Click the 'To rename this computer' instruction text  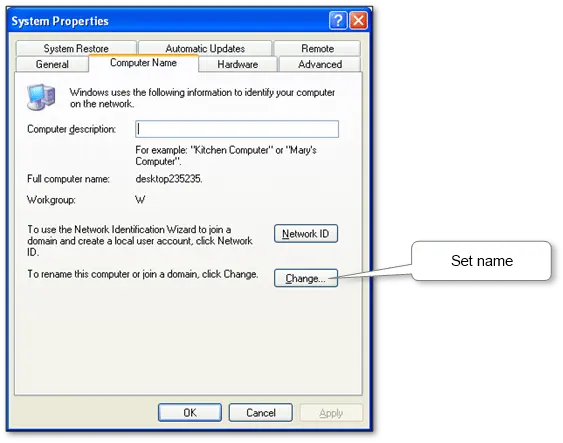143,274
